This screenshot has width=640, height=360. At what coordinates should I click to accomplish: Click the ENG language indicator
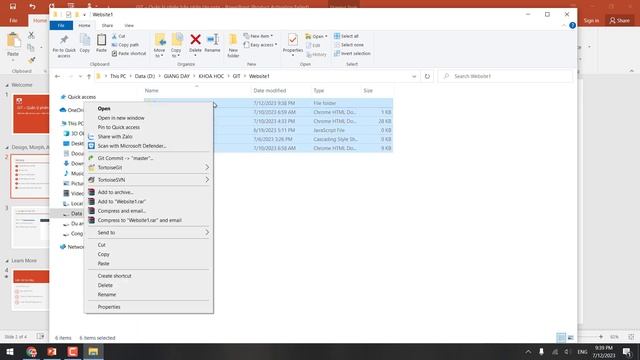(x=582, y=351)
